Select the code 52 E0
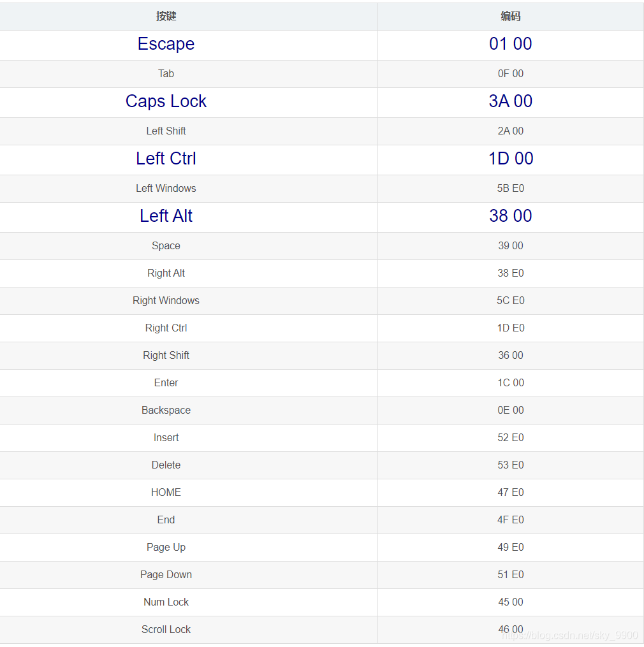This screenshot has height=647, width=644. click(511, 438)
